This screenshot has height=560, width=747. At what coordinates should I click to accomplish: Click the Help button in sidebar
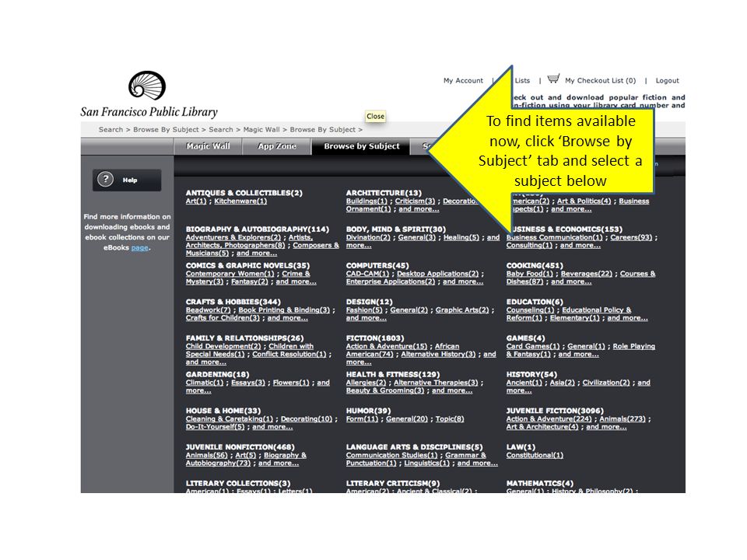(x=127, y=180)
